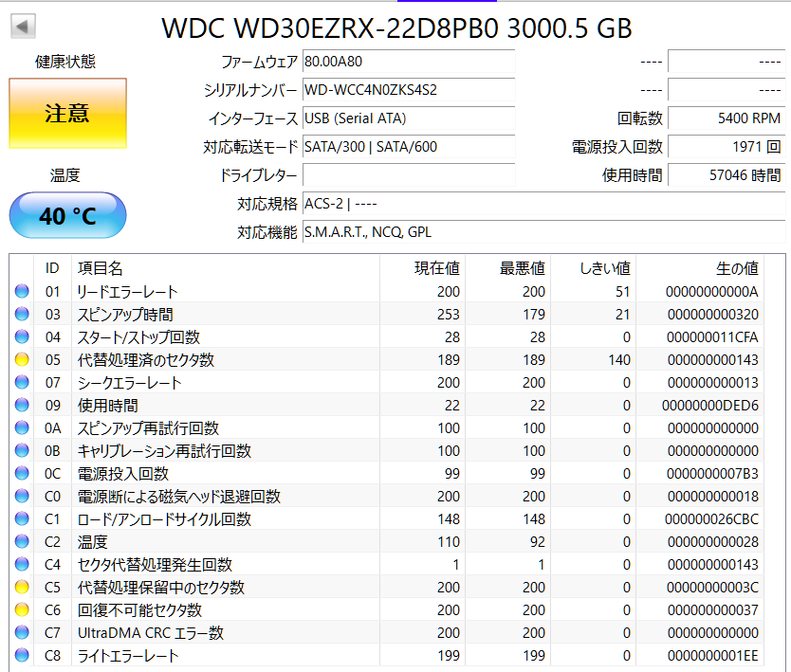Click the 項目名 column header

click(x=226, y=268)
